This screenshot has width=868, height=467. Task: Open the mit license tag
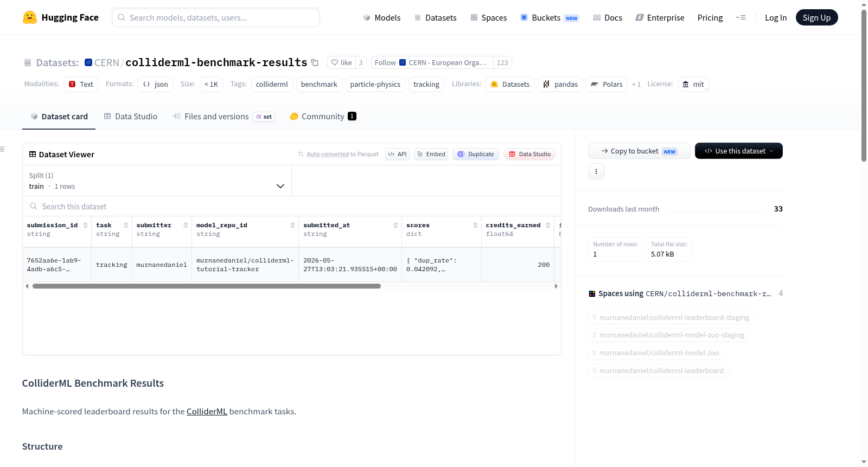pyautogui.click(x=693, y=84)
